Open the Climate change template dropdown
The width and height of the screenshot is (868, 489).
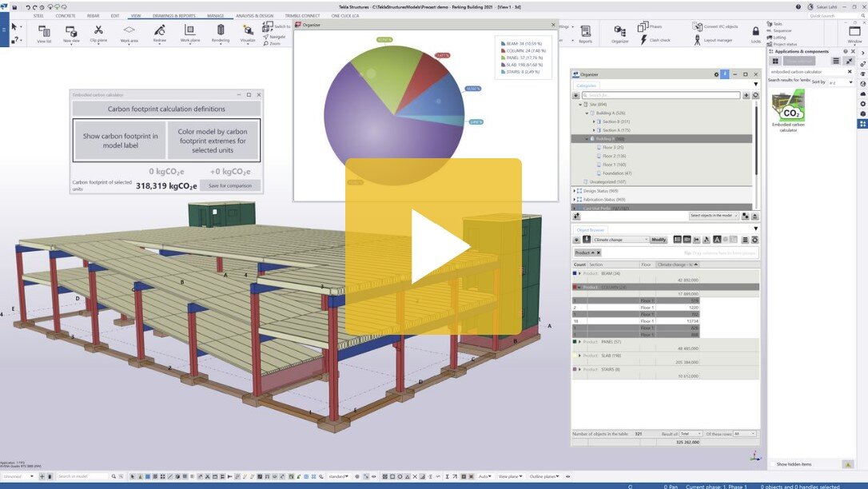point(620,240)
